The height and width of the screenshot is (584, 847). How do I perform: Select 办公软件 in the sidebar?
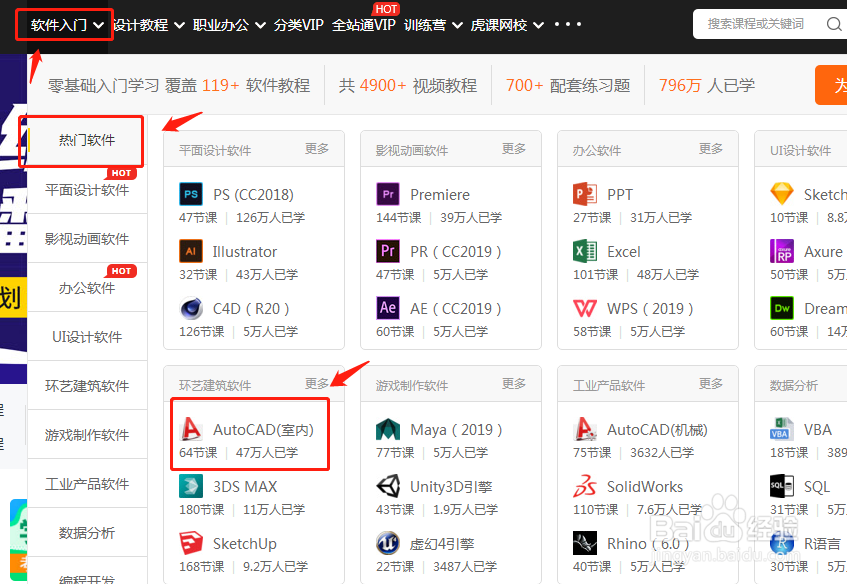pos(87,288)
